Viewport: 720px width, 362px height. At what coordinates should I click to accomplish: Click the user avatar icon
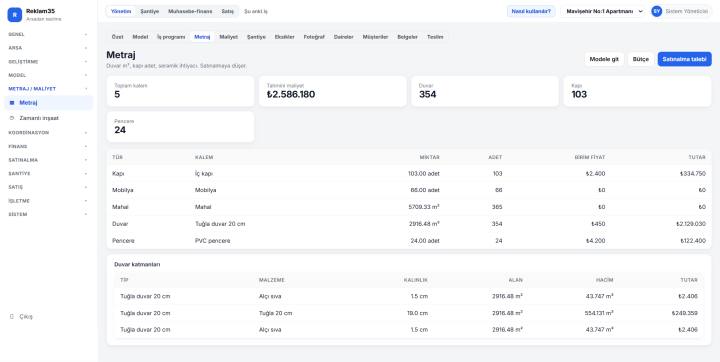point(657,11)
